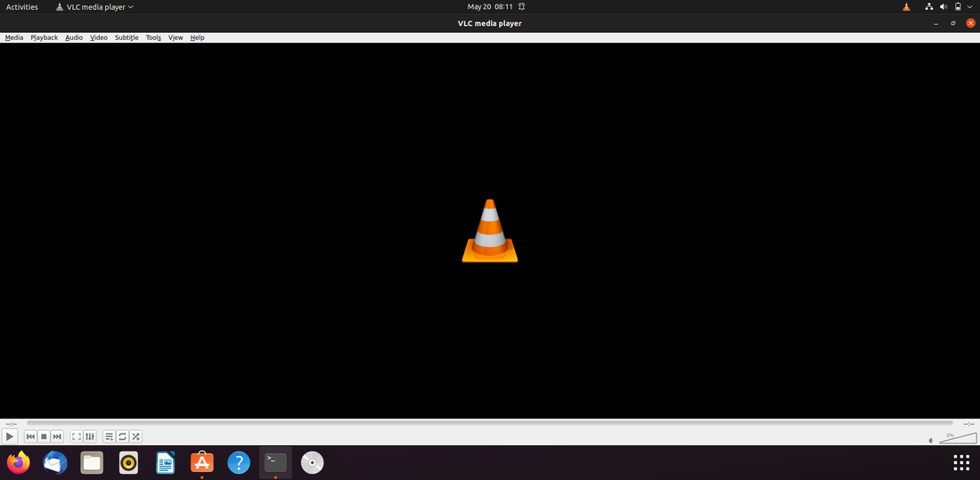Click VLC cone tray icon in top bar
Viewport: 980px width, 480px height.
pos(906,7)
